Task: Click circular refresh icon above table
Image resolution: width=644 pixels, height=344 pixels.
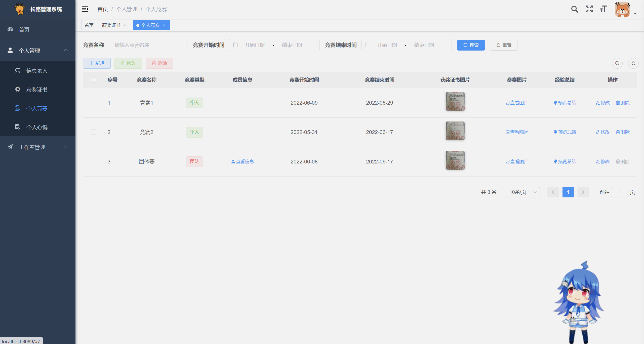Action: (633, 63)
